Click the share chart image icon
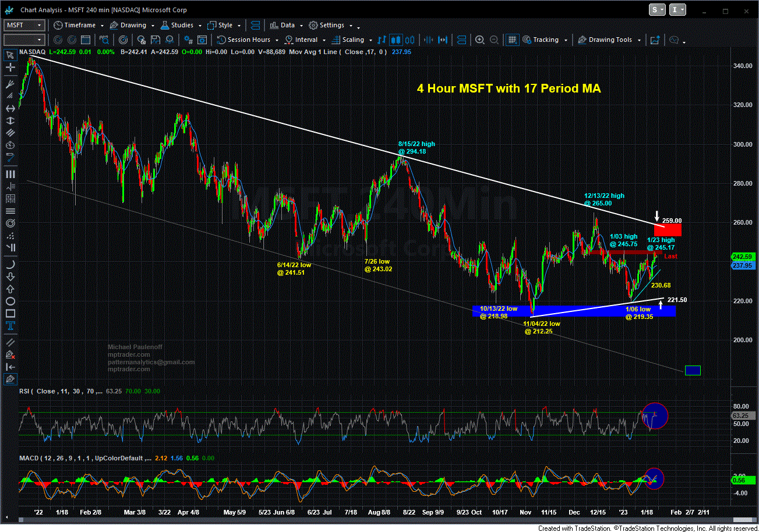Image resolution: width=759 pixels, height=532 pixels. pyautogui.click(x=654, y=40)
